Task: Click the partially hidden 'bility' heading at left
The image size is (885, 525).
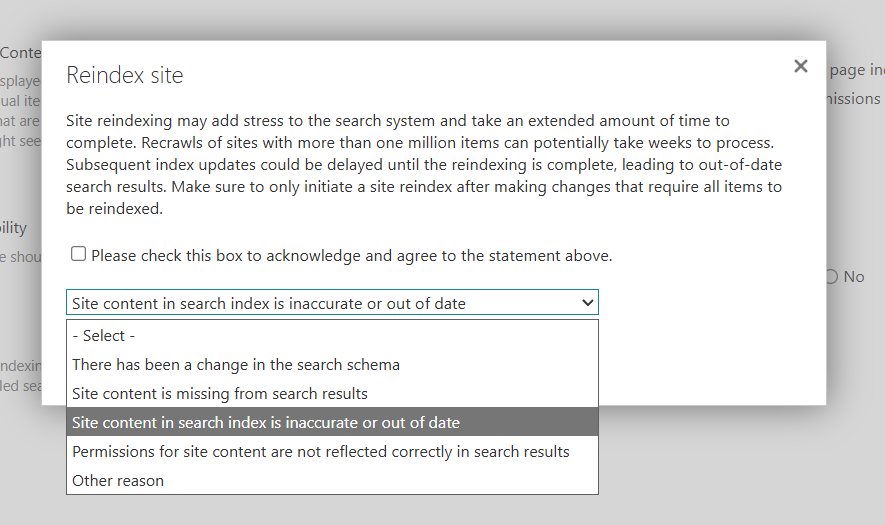Action: tap(14, 228)
